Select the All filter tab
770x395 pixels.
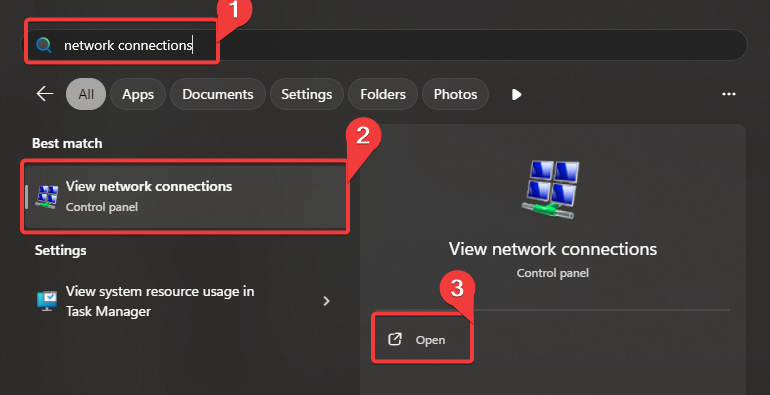pos(86,94)
